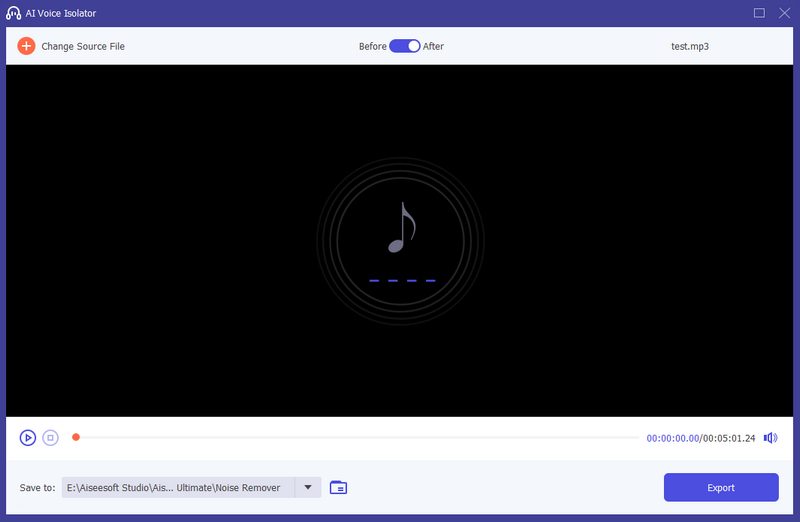Image resolution: width=800 pixels, height=522 pixels.
Task: Click the 00:05:01.24 total duration
Action: coord(729,438)
